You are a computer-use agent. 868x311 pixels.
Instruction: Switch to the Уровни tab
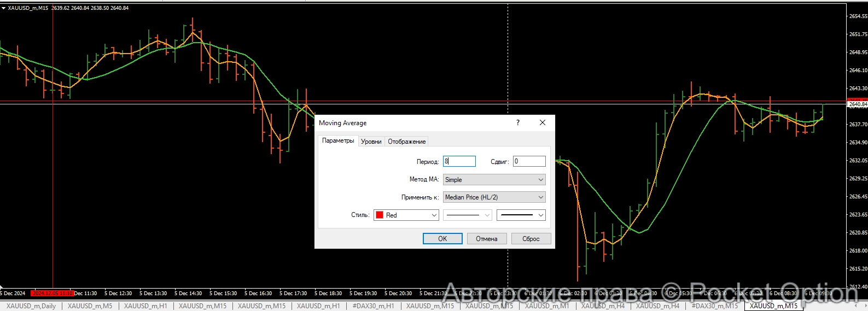pos(371,142)
